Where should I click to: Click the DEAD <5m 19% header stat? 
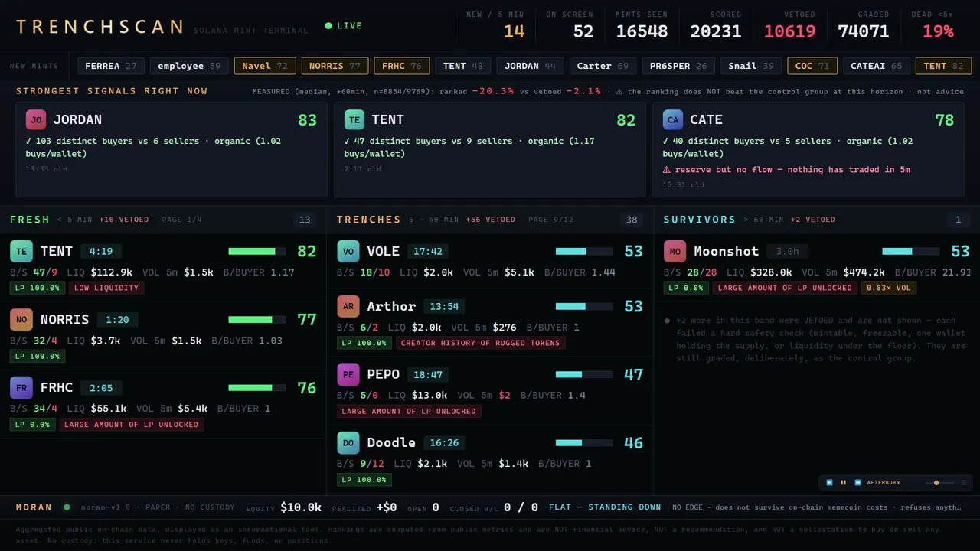pyautogui.click(x=933, y=26)
